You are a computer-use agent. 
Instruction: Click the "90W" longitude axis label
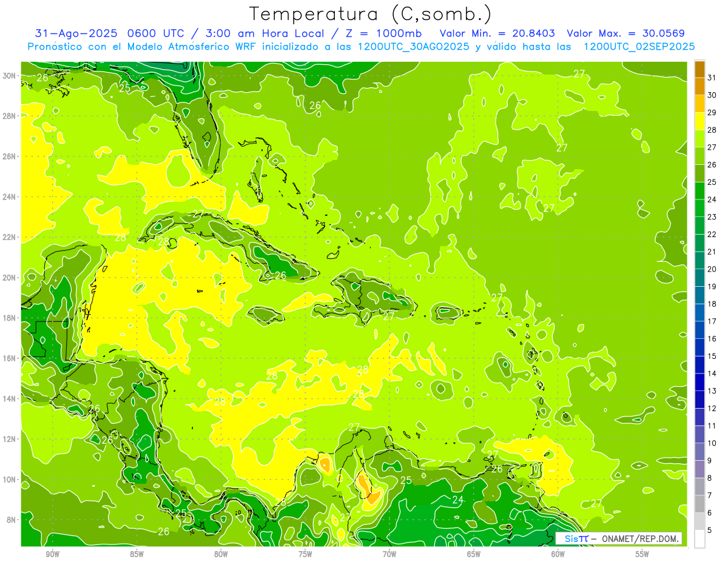(x=53, y=554)
